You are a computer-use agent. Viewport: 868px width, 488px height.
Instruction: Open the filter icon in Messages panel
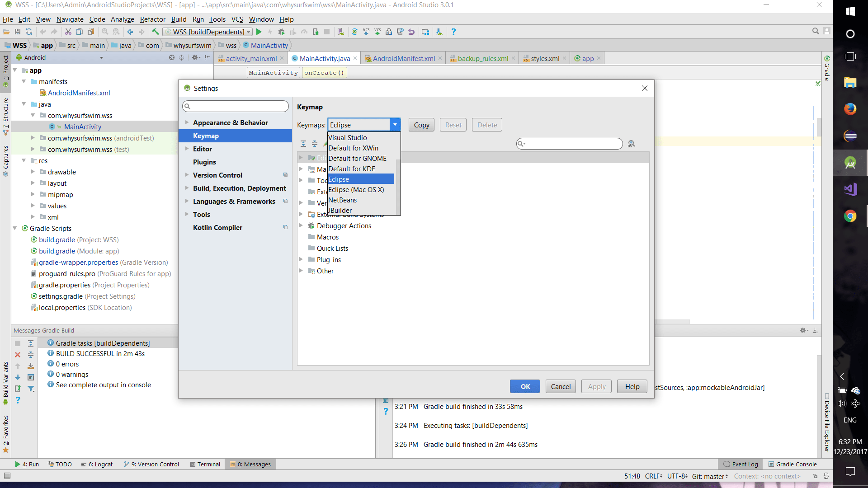[x=31, y=389]
